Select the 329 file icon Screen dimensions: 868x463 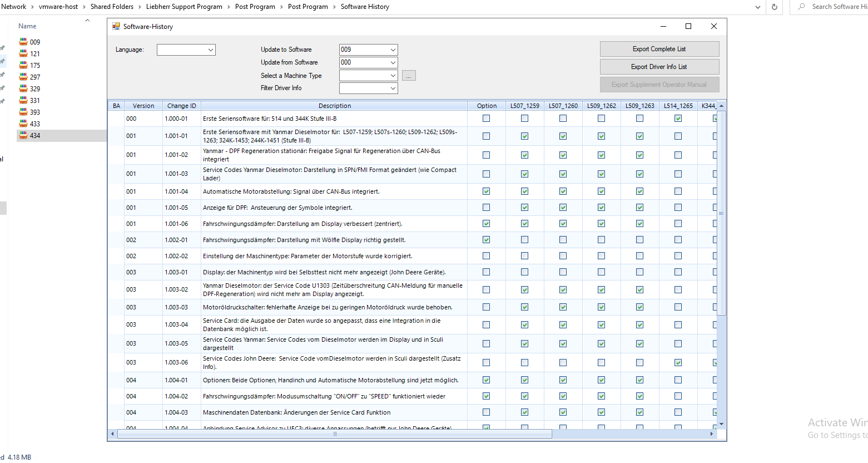pyautogui.click(x=23, y=88)
